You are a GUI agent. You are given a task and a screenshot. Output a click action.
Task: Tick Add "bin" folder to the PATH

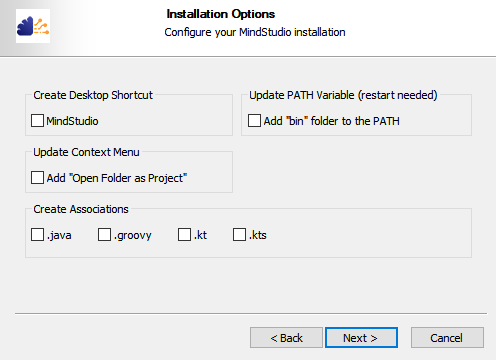254,121
